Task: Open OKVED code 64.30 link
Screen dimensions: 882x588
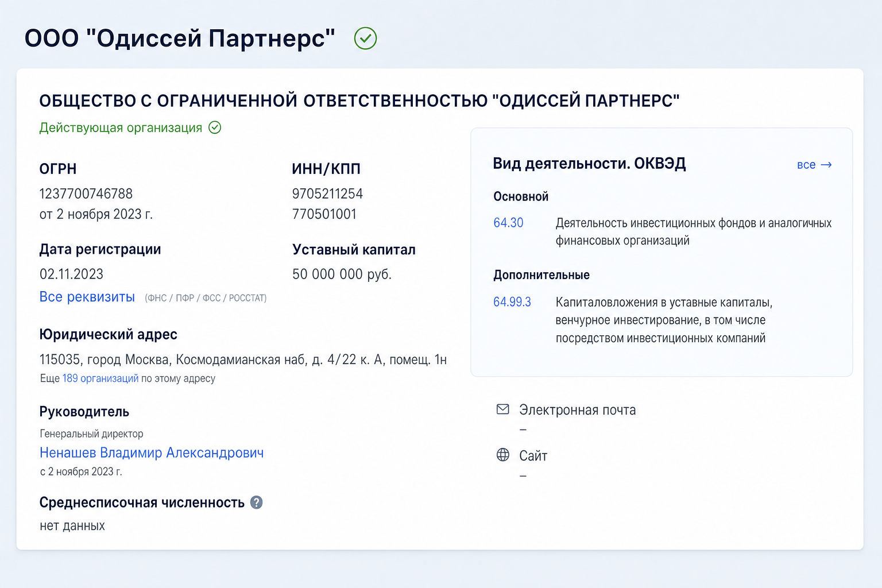Action: click(x=509, y=223)
